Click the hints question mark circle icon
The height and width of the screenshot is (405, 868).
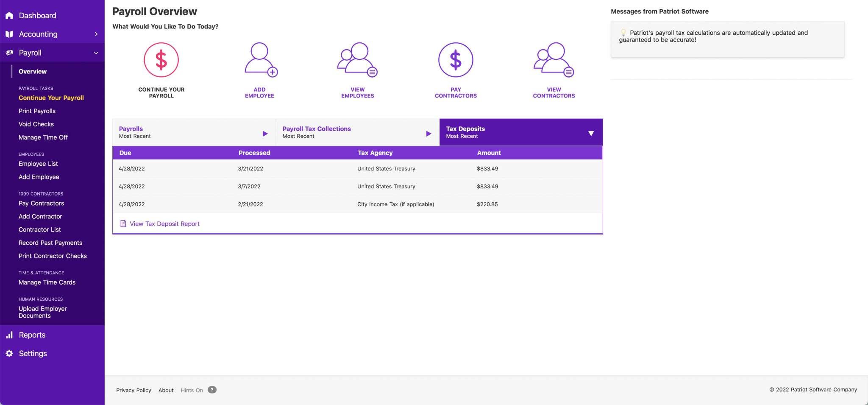coord(212,390)
